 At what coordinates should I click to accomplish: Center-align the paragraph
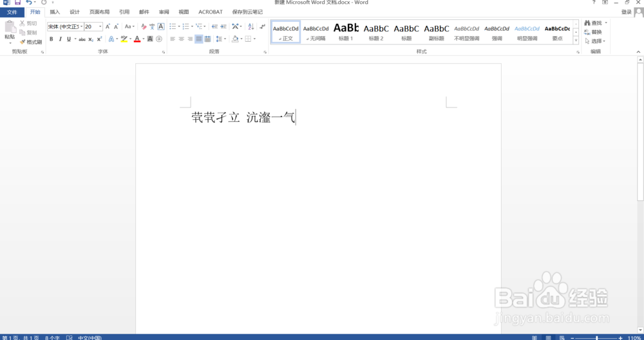[181, 39]
